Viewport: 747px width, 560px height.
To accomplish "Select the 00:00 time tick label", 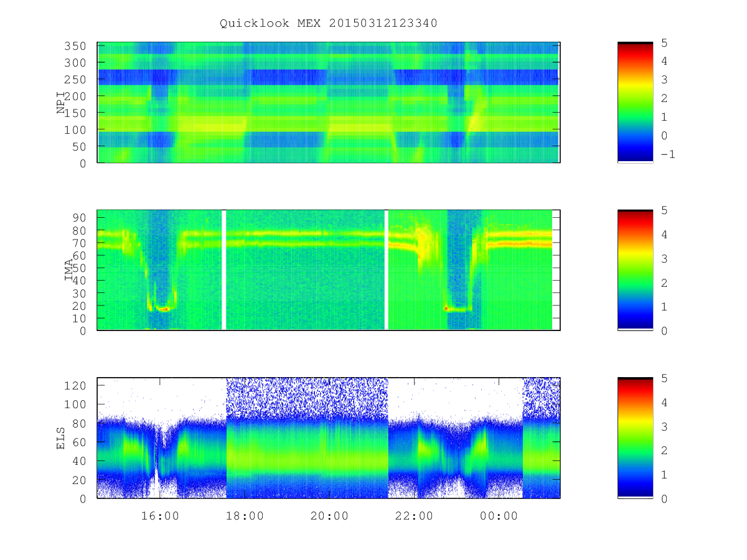I will [499, 516].
